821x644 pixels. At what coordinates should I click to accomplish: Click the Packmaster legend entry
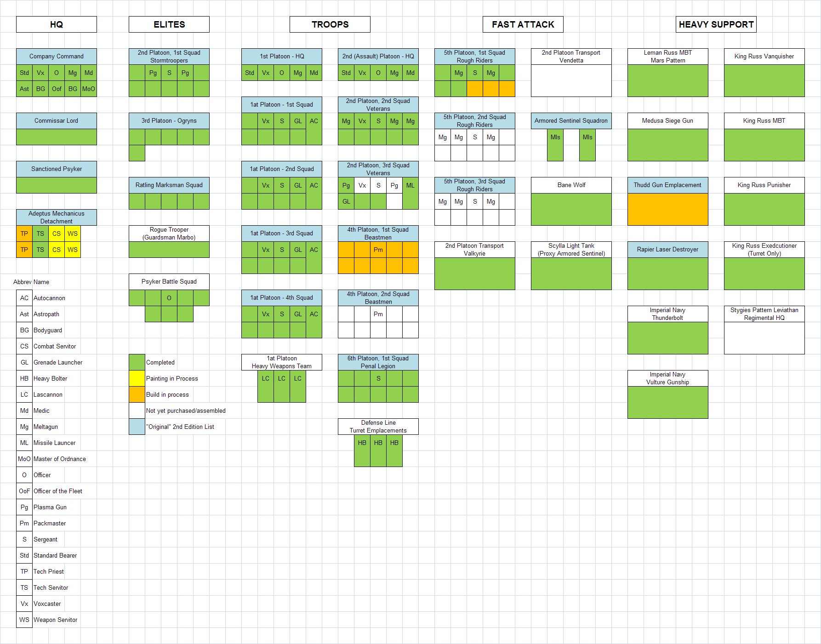pyautogui.click(x=50, y=523)
